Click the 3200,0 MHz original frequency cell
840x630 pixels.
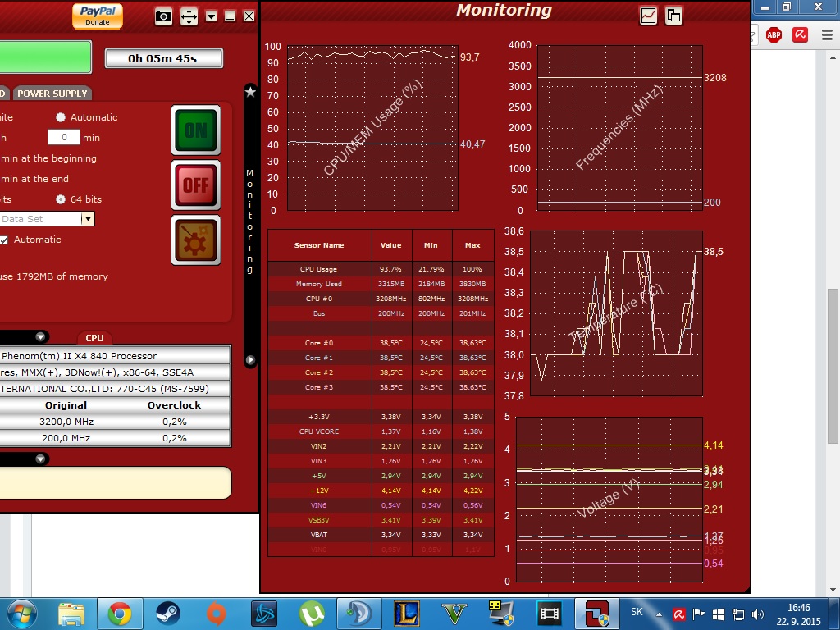[66, 422]
